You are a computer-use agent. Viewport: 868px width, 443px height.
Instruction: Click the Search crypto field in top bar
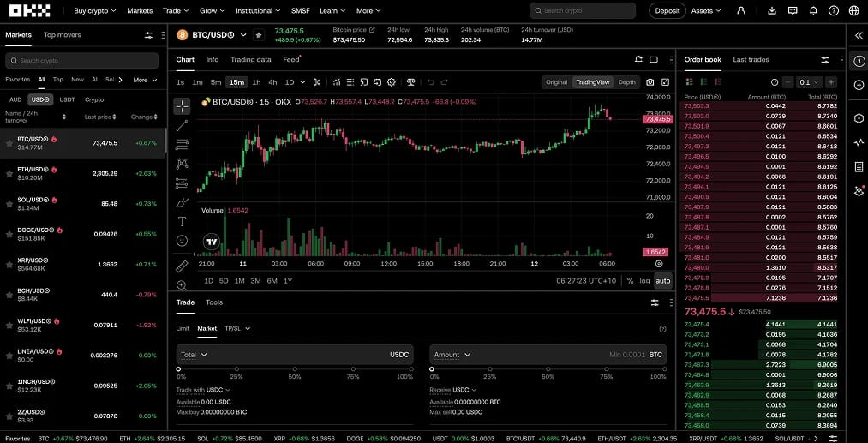(x=583, y=10)
